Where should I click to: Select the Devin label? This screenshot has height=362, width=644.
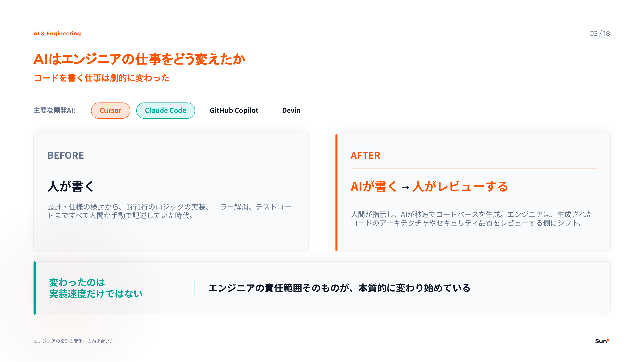[x=291, y=110]
